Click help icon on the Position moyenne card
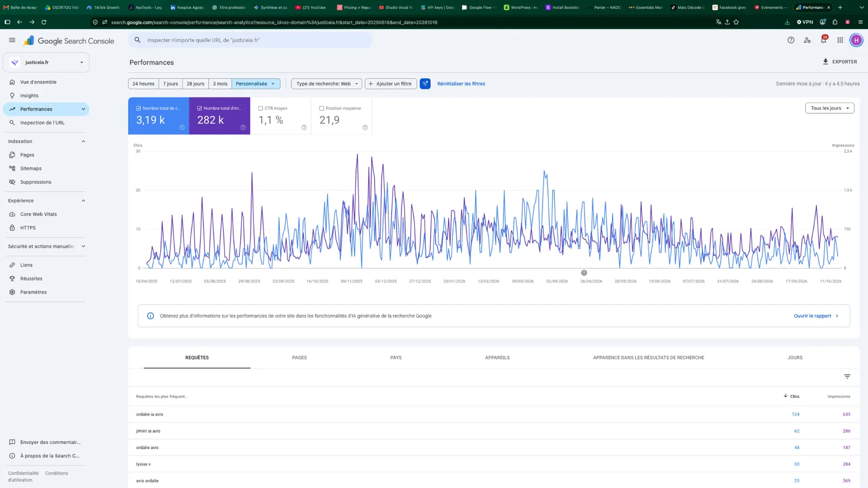 (365, 127)
